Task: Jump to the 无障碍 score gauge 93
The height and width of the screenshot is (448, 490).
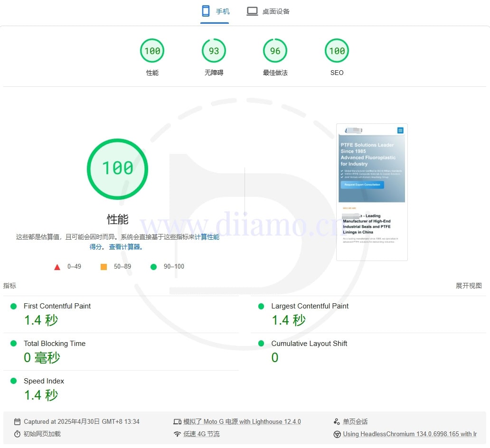Action: [214, 51]
